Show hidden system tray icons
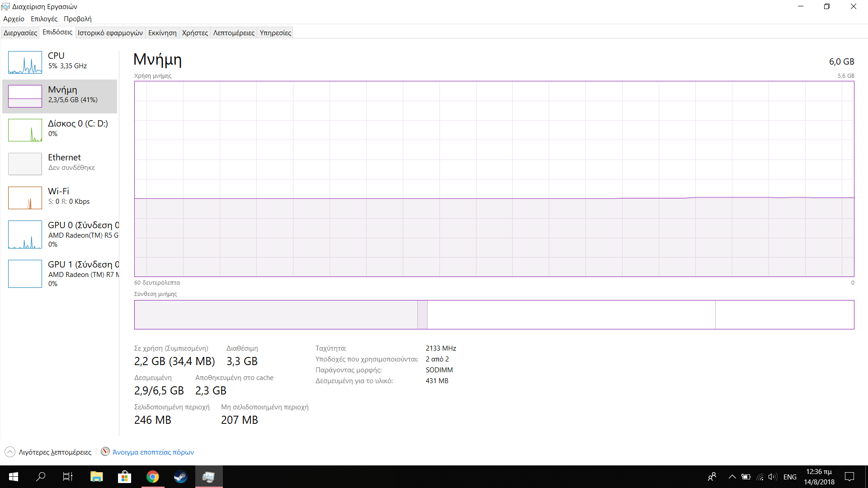This screenshot has width=868, height=488. click(x=732, y=477)
